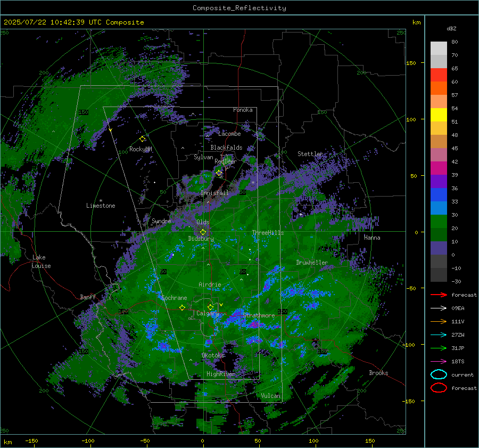
Task: Select the red forecast ellipse icon
Action: (439, 388)
